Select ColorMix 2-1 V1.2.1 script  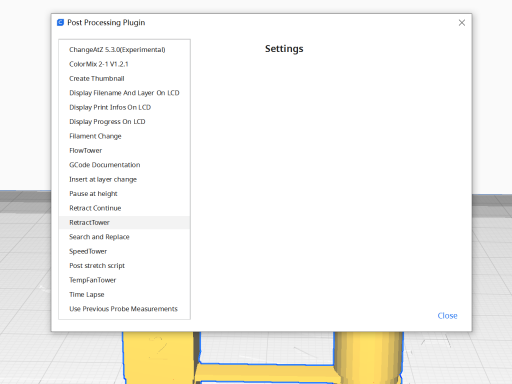click(x=124, y=64)
